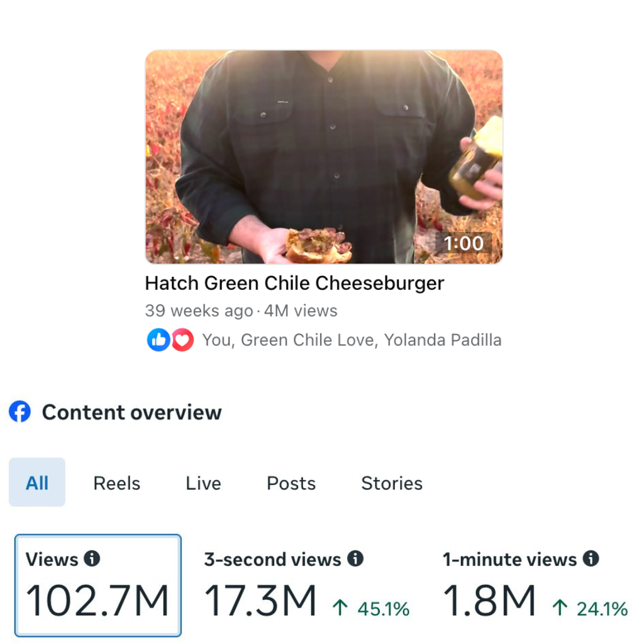Image resolution: width=644 pixels, height=644 pixels.
Task: Click the reactions list naming Yolanda Padilla
Action: [352, 340]
